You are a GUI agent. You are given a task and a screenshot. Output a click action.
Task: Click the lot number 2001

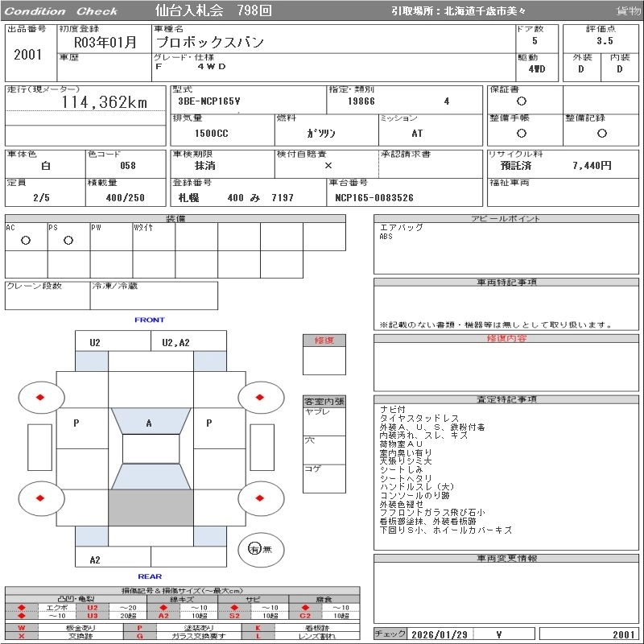point(28,55)
